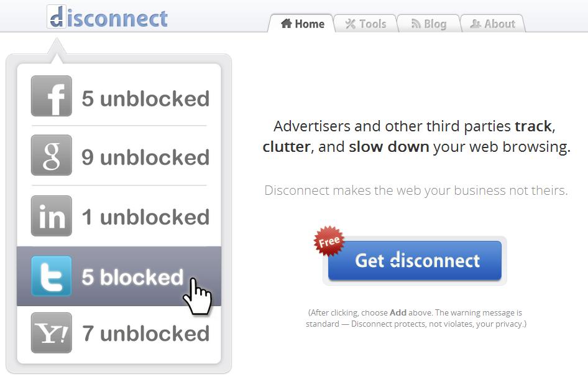Toggle Google's "9 unblocked" entry
The width and height of the screenshot is (588, 379).
(x=119, y=156)
